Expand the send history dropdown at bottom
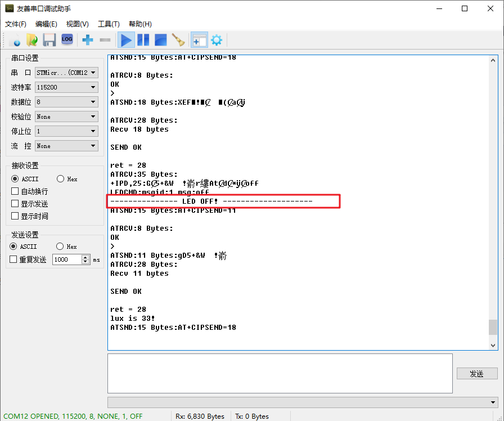The image size is (504, 421). [x=303, y=402]
